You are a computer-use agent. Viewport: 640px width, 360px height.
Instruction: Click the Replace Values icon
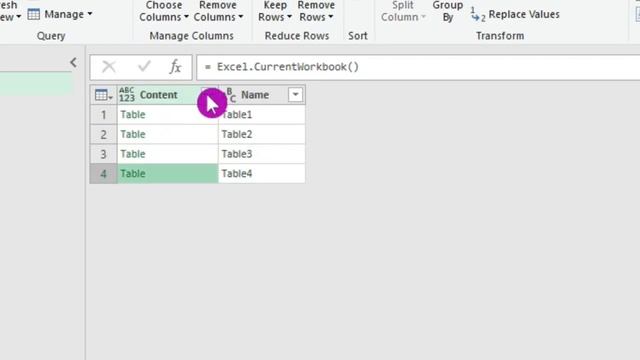[x=478, y=14]
